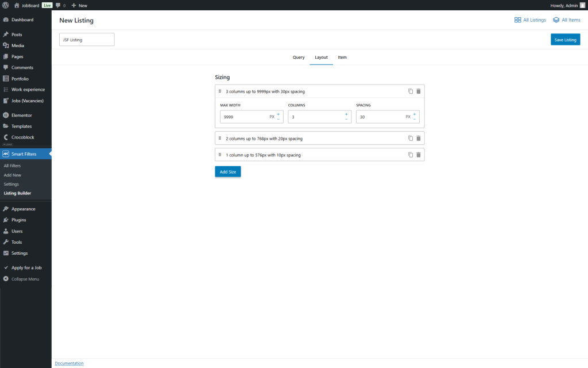Click the Dashboard gauge icon
Image resolution: width=588 pixels, height=368 pixels.
pyautogui.click(x=6, y=20)
